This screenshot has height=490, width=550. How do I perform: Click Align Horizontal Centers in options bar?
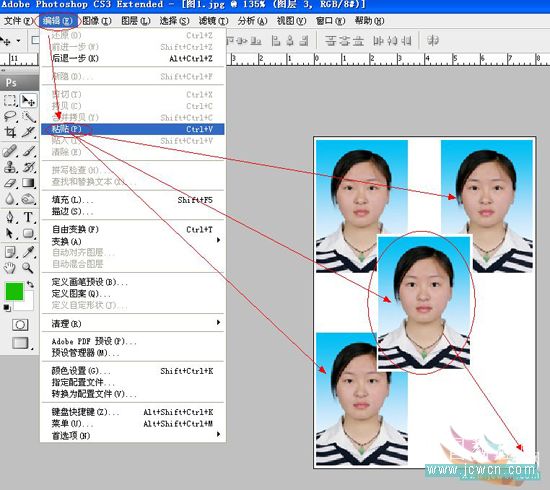point(290,41)
